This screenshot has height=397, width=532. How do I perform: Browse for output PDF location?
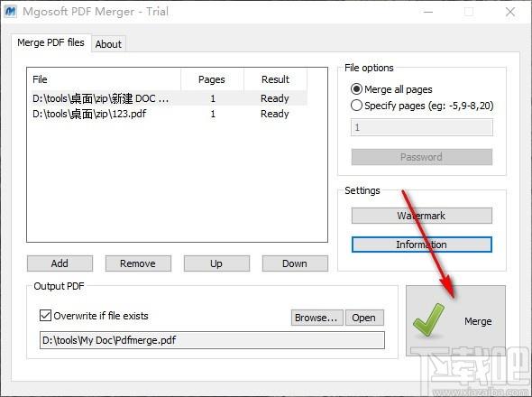pos(316,318)
